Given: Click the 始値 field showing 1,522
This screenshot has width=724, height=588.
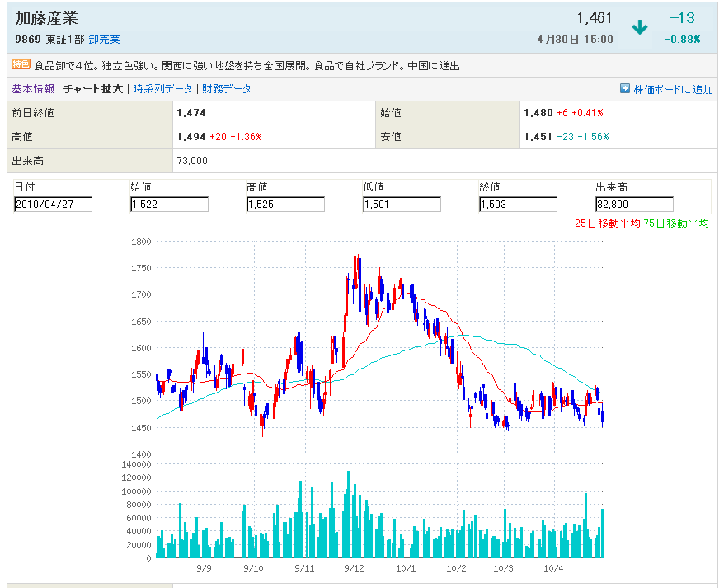Looking at the screenshot, I should [169, 205].
